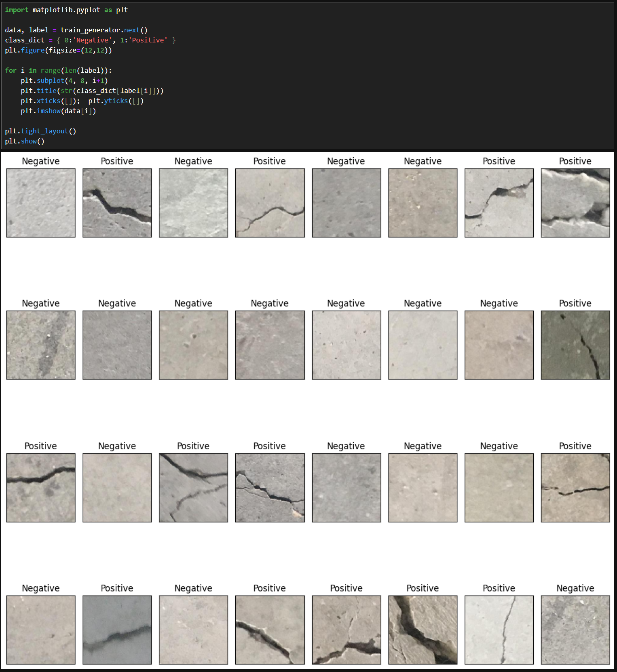The width and height of the screenshot is (617, 672).
Task: Select third row's third image, branching cracks
Action: [194, 488]
